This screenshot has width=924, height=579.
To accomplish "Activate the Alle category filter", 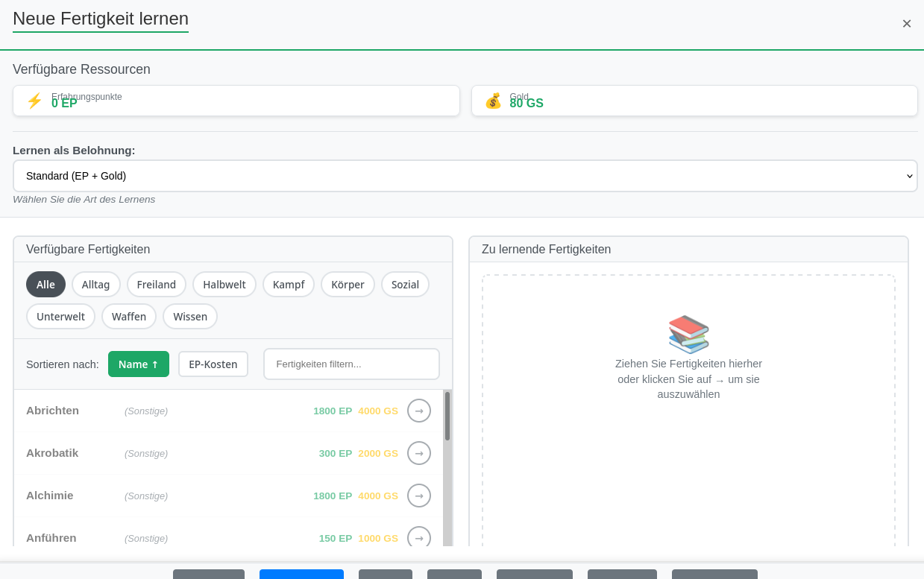I will (x=45, y=285).
